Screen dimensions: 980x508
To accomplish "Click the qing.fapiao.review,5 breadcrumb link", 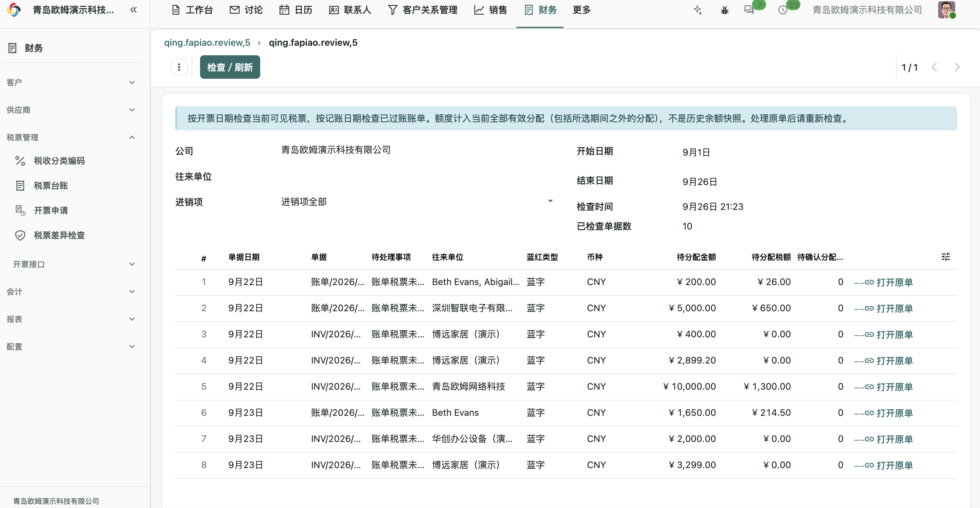I will [207, 42].
